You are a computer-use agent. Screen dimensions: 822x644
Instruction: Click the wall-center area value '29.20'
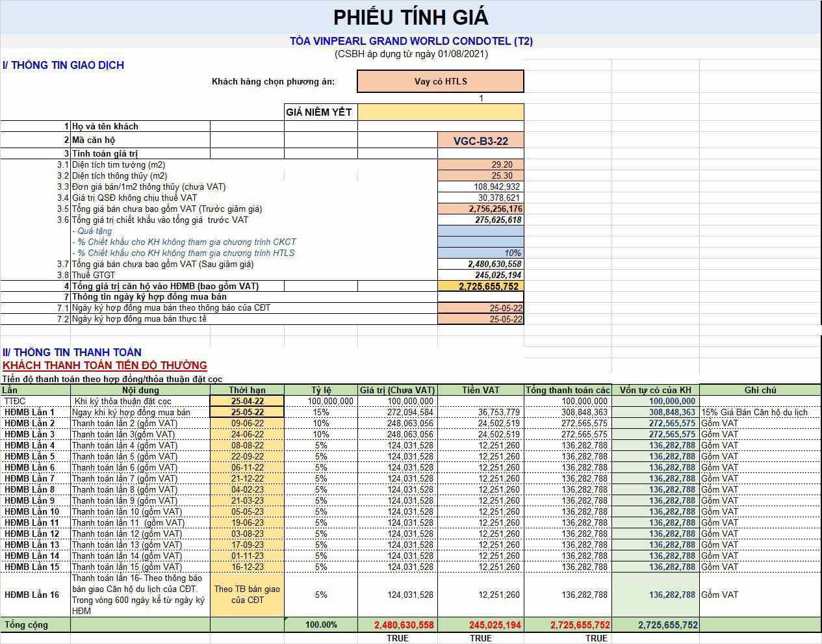[480, 165]
